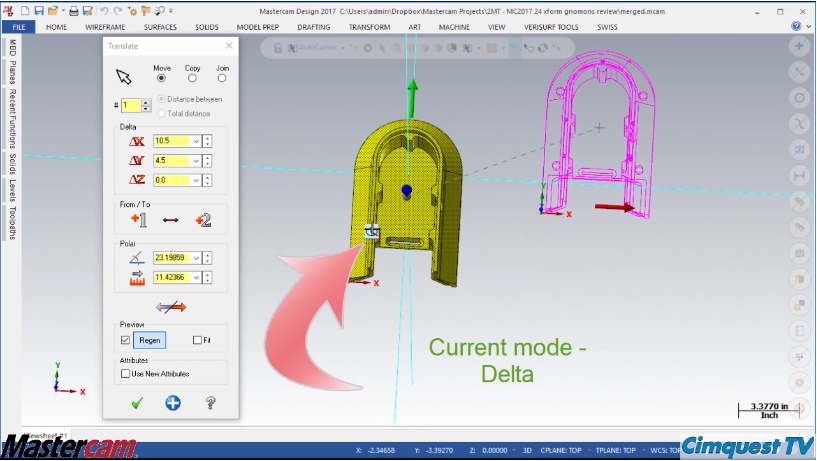Select the Join radio button

pos(222,78)
